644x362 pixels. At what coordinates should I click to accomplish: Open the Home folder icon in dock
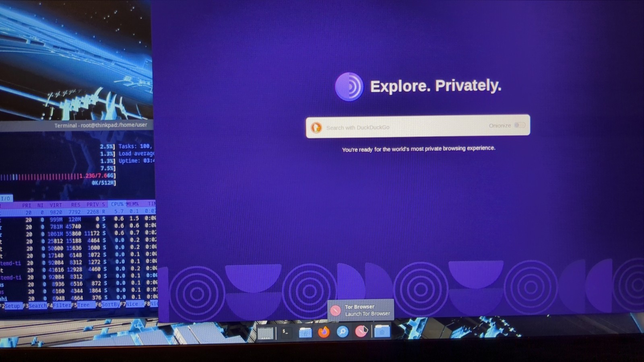[x=382, y=331]
